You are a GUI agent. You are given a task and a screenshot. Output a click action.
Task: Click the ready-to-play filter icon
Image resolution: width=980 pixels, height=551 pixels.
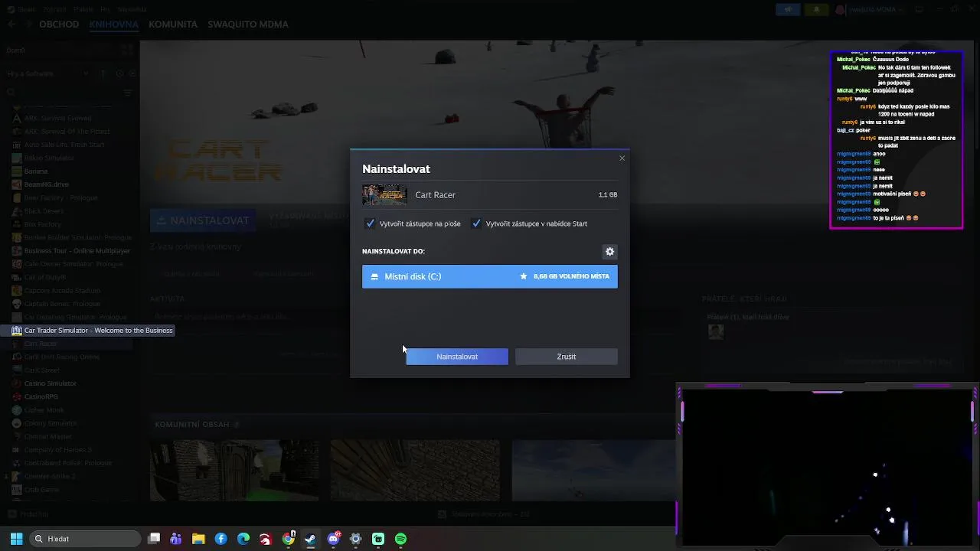(132, 73)
